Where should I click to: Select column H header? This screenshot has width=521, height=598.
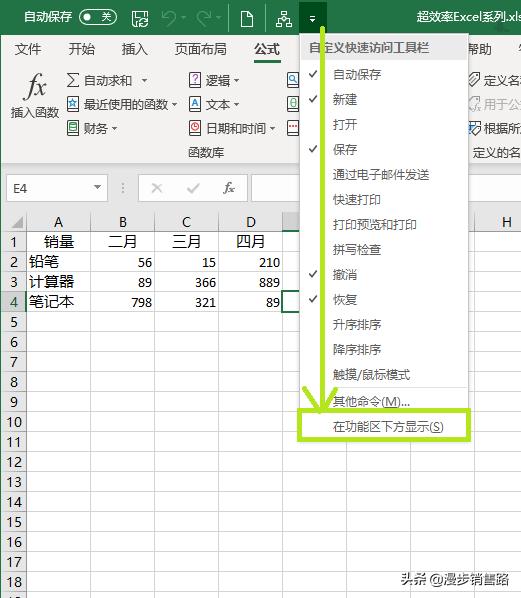[498, 222]
